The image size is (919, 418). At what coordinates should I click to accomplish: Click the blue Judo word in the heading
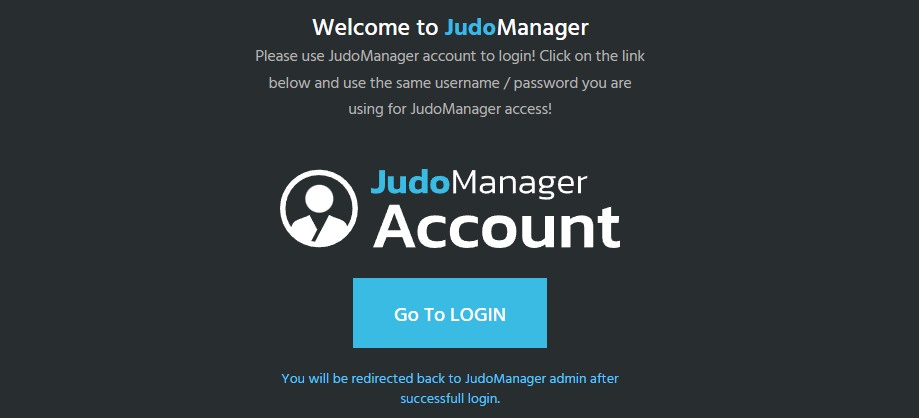(470, 27)
